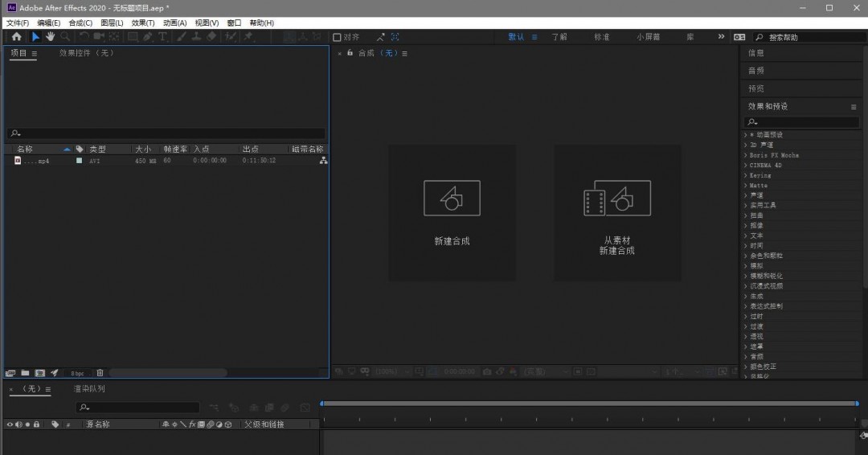The height and width of the screenshot is (455, 868).
Task: Select the Type (T) tool
Action: tap(162, 37)
